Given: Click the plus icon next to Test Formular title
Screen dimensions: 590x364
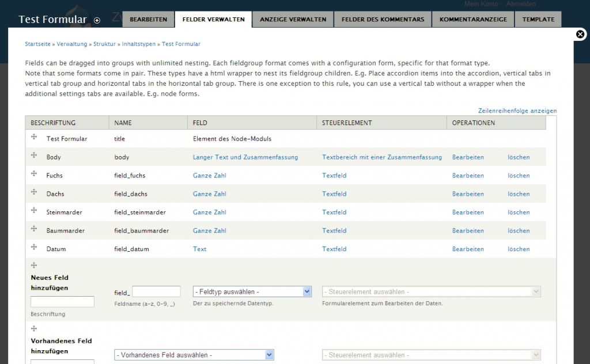Looking at the screenshot, I should pos(97,20).
